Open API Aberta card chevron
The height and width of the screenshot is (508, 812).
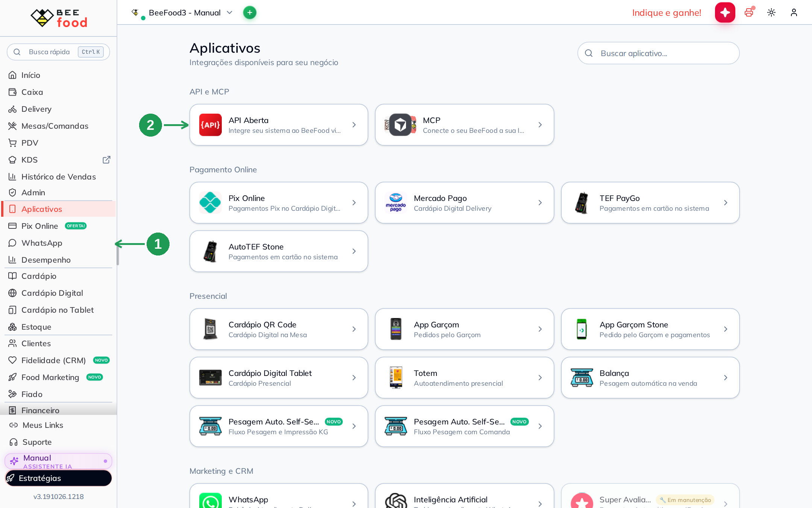[354, 125]
